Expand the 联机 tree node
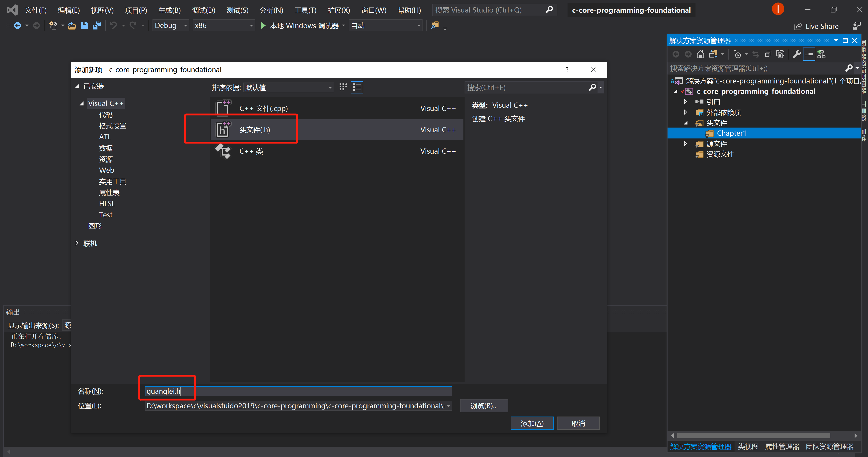Screen dimensions: 868x457 point(77,243)
